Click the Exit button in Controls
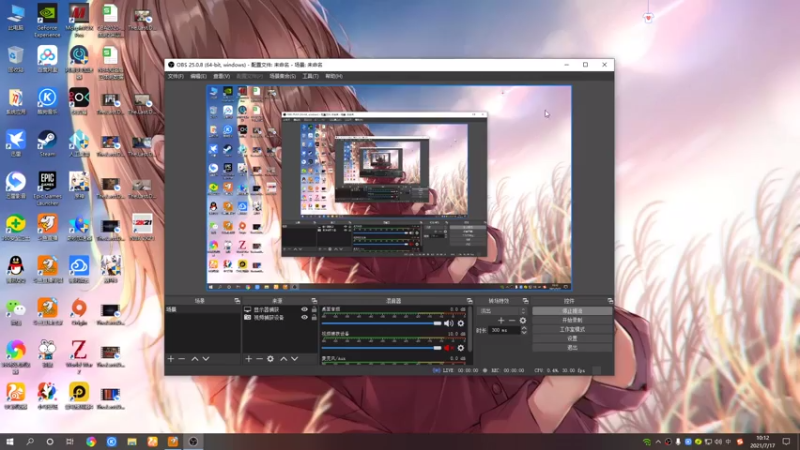Screen dimensions: 800x450 (572, 347)
